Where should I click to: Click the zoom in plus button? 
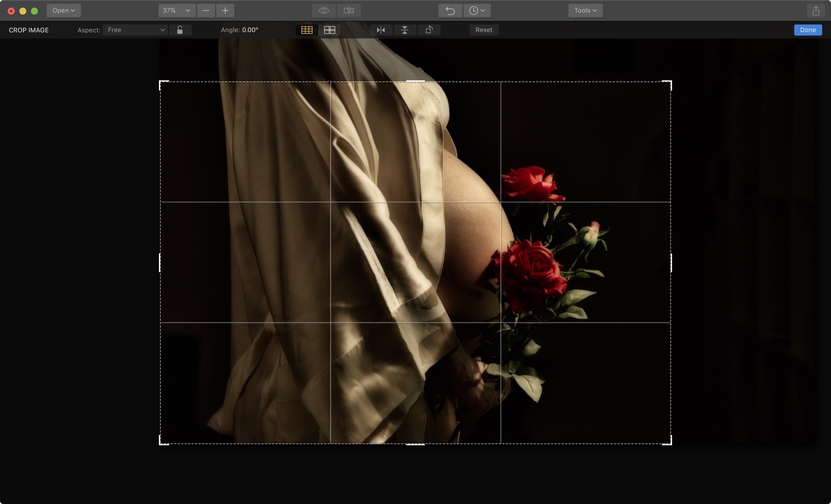[225, 10]
